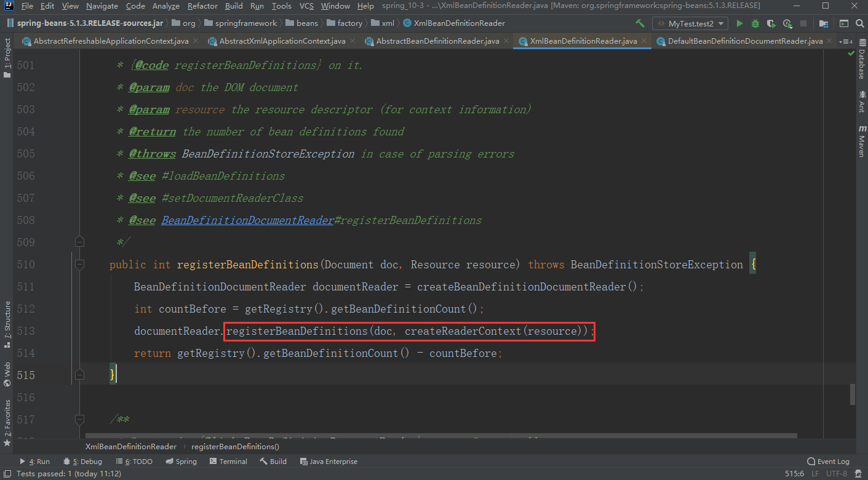The image size is (868, 480).
Task: Change line separator LF in status bar
Action: point(815,474)
